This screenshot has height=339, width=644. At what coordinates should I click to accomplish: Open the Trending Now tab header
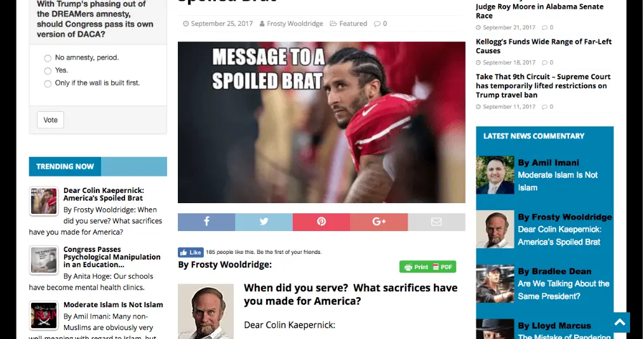click(65, 166)
